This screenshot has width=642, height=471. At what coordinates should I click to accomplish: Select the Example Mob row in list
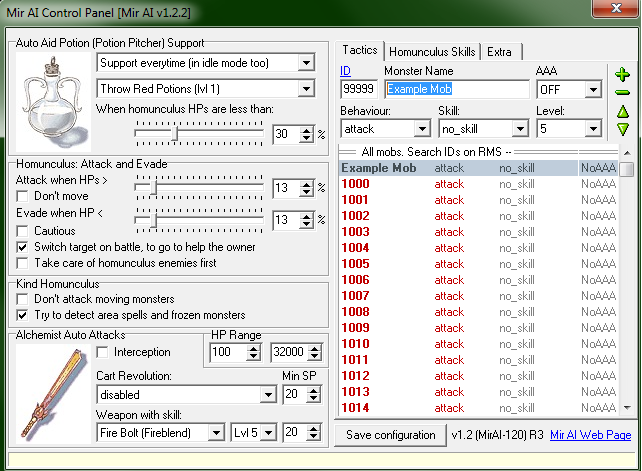pos(478,168)
